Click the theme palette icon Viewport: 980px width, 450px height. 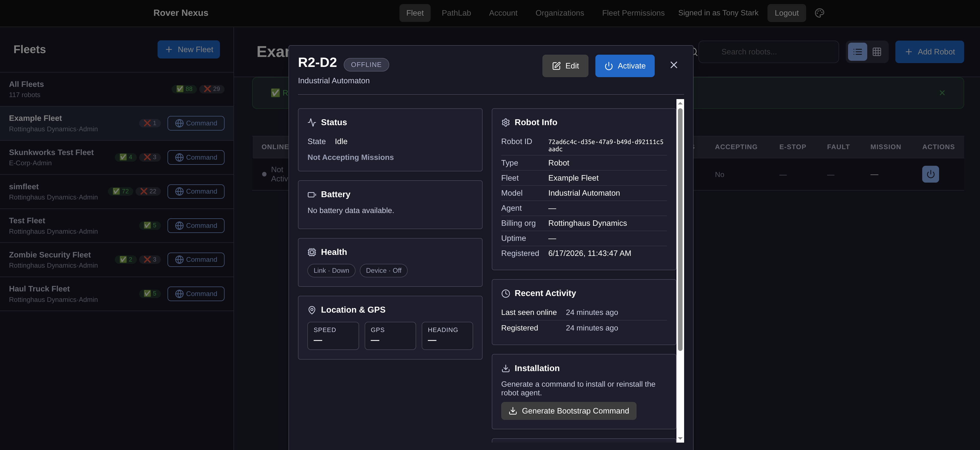[x=819, y=13]
